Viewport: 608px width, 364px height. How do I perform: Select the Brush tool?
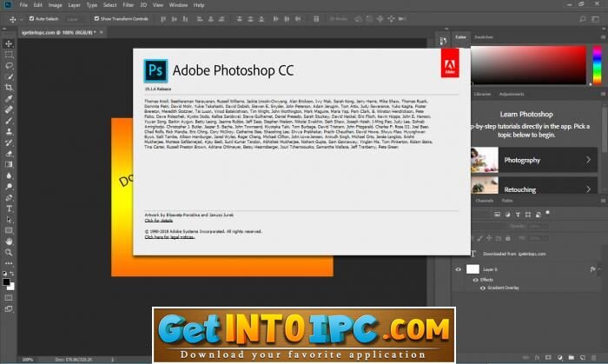9,121
